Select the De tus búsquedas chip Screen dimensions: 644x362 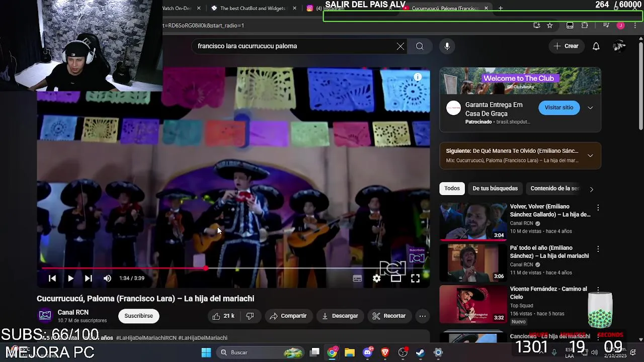coord(495,189)
